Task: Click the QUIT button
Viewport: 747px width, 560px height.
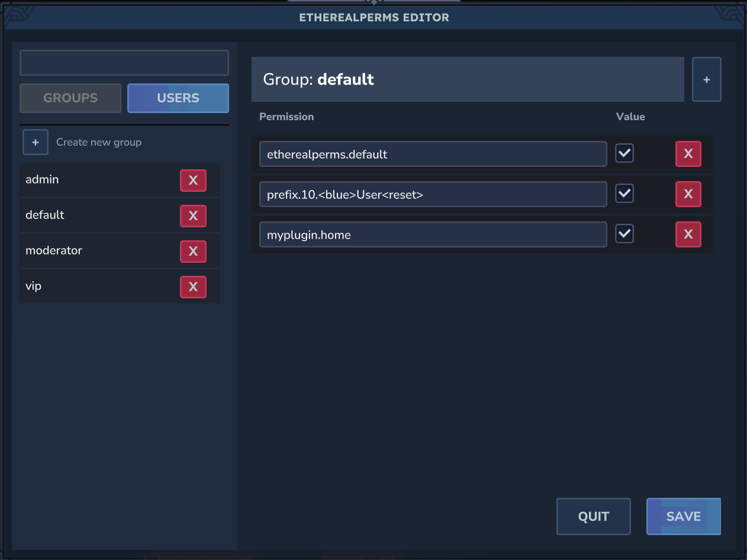Action: tap(593, 516)
